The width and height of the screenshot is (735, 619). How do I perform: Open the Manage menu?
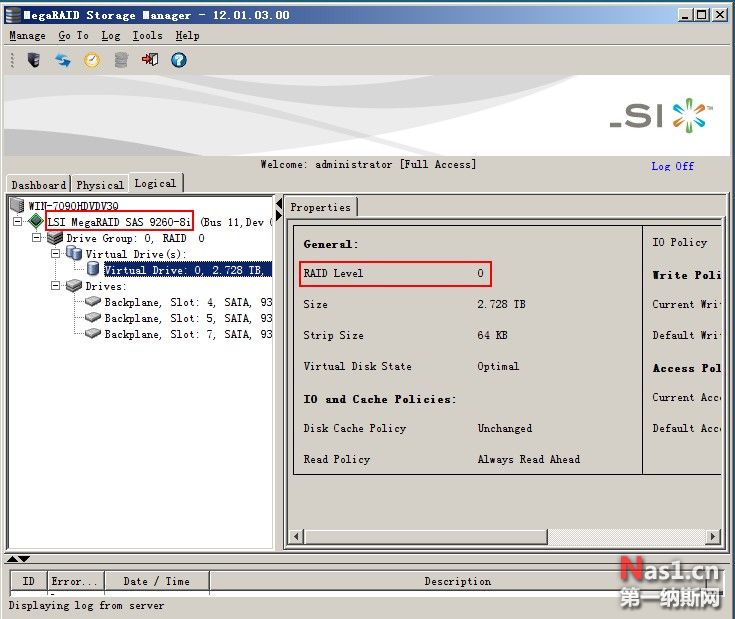coord(28,36)
